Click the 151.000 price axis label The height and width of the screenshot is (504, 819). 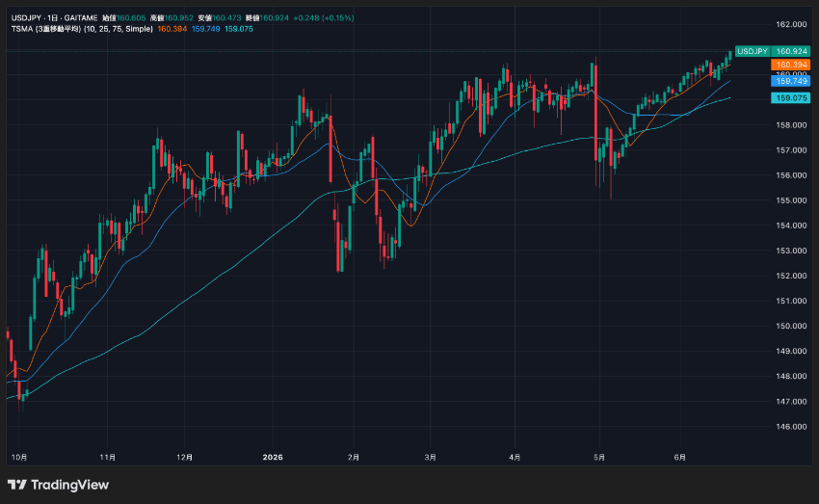point(791,301)
